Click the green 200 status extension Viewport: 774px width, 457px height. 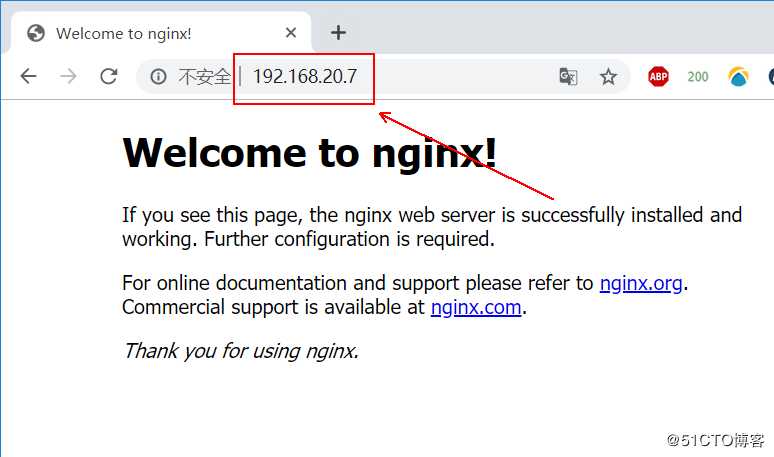pyautogui.click(x=697, y=76)
